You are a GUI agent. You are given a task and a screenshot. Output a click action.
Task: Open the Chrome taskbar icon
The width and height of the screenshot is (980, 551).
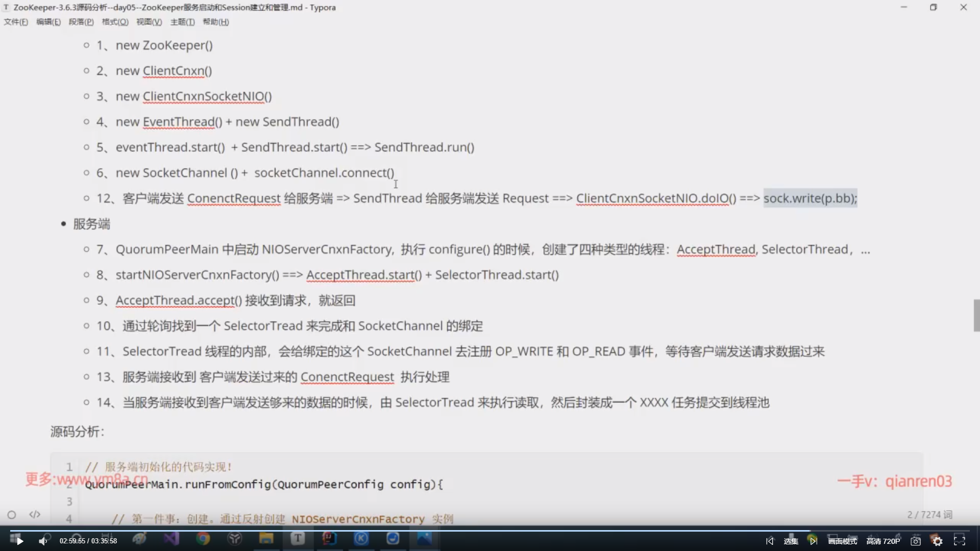click(x=203, y=538)
